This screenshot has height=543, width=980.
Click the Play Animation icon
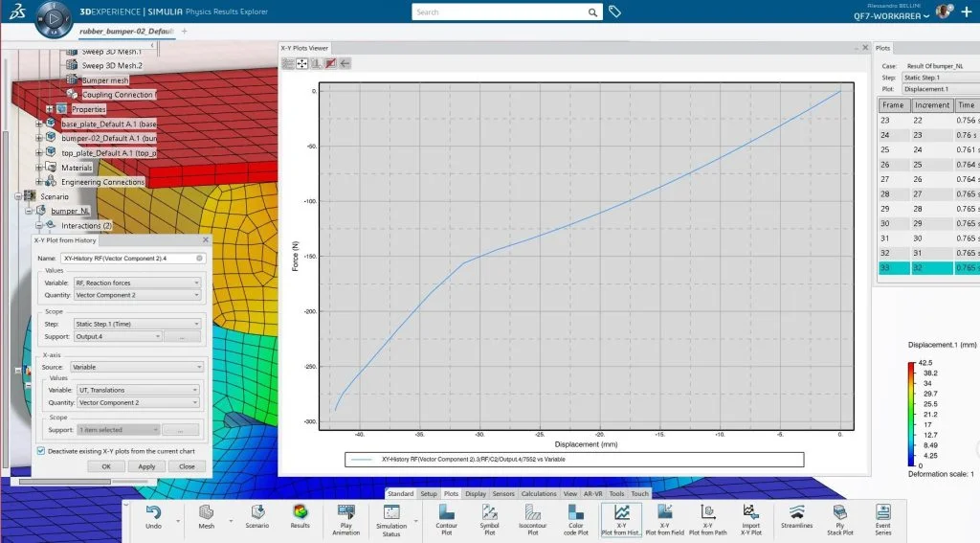pos(346,516)
